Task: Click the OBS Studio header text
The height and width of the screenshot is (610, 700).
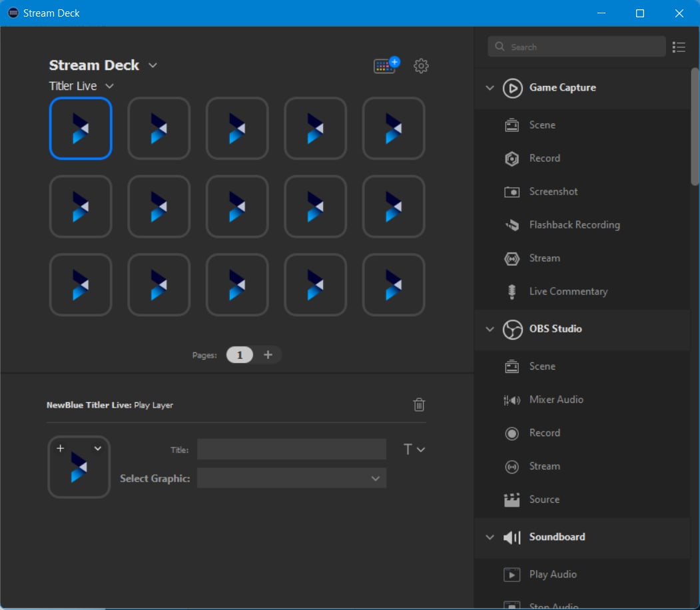Action: 555,329
